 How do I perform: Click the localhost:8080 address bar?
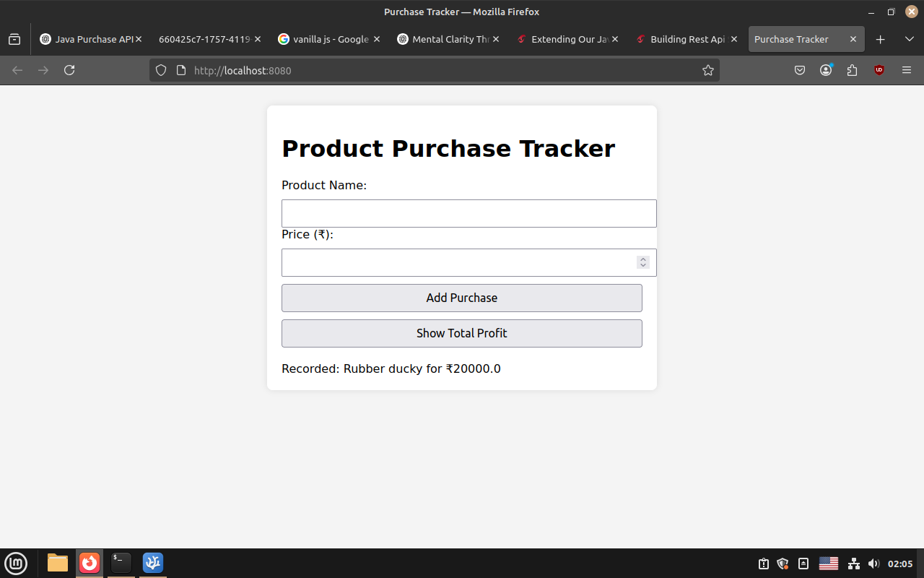[433, 70]
